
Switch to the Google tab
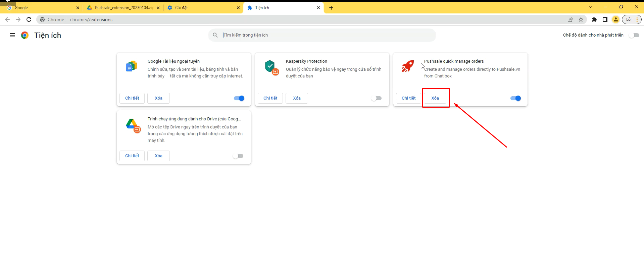tap(40, 8)
